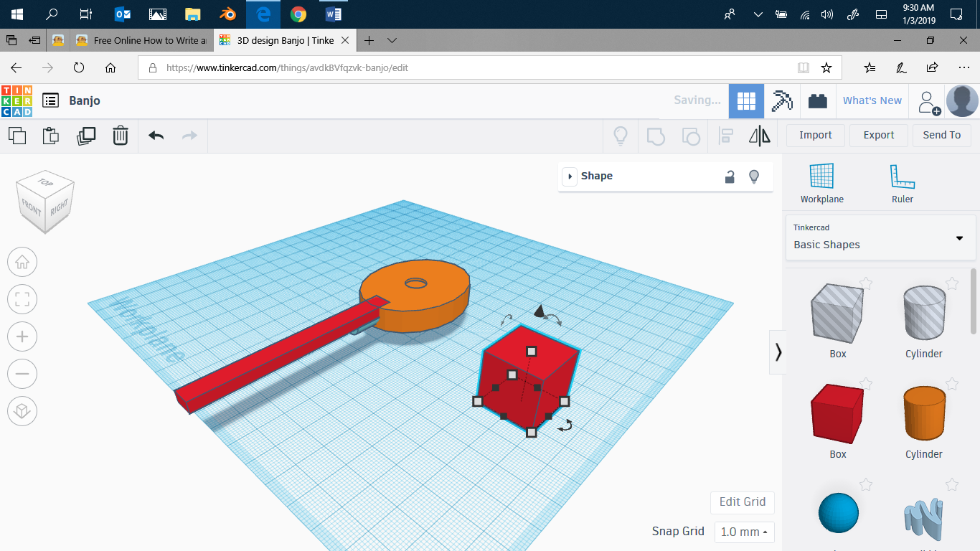Zoom in with the plus button
The height and width of the screenshot is (551, 980).
pyautogui.click(x=22, y=336)
